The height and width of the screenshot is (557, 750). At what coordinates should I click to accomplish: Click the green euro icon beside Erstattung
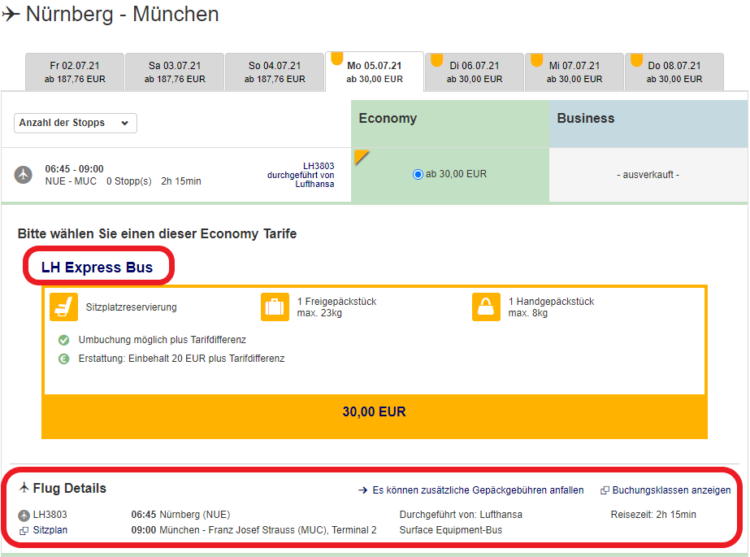64,359
